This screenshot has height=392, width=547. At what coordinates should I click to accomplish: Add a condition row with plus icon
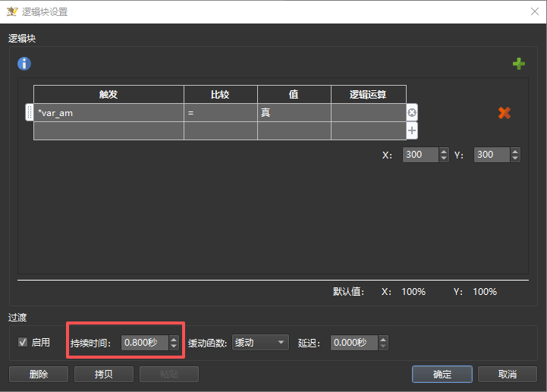[412, 130]
